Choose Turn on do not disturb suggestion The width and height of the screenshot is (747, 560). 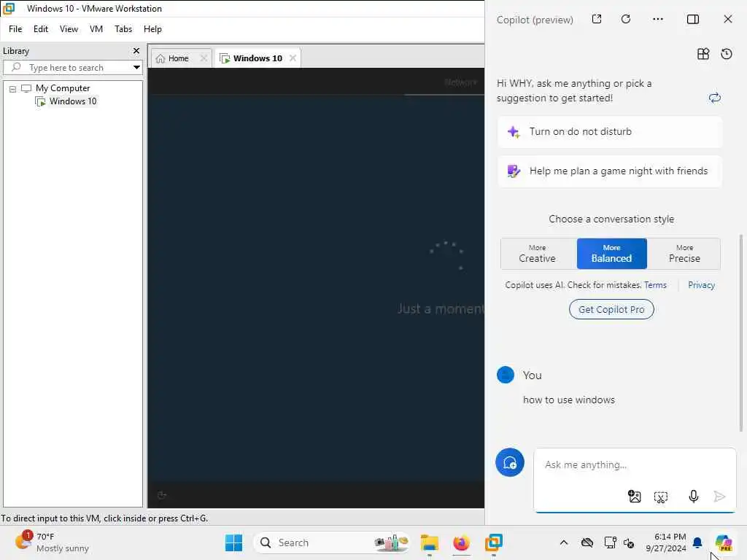pos(610,132)
